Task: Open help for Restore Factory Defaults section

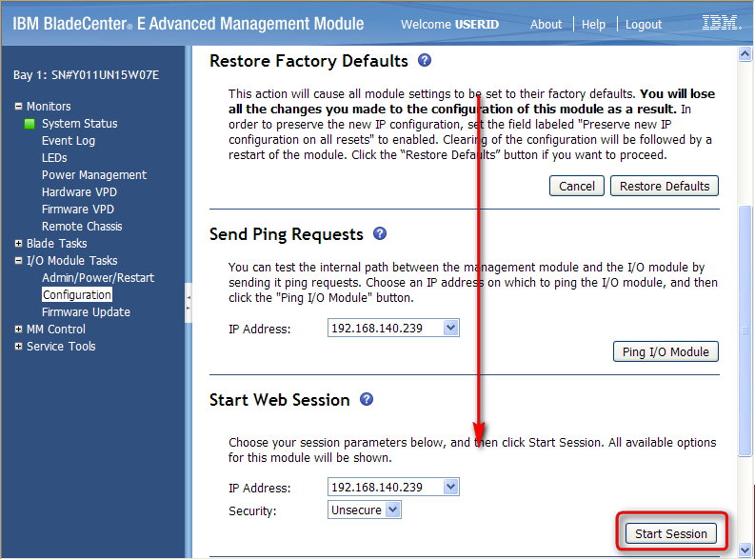Action: tap(425, 61)
